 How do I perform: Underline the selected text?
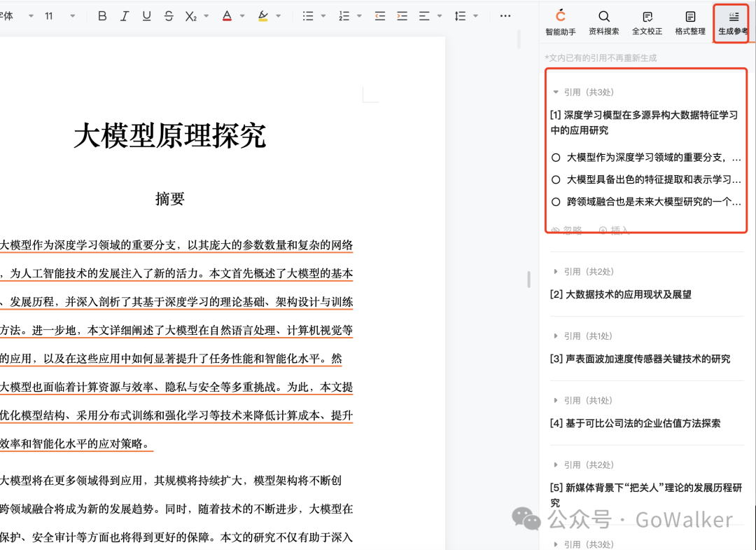tap(146, 16)
